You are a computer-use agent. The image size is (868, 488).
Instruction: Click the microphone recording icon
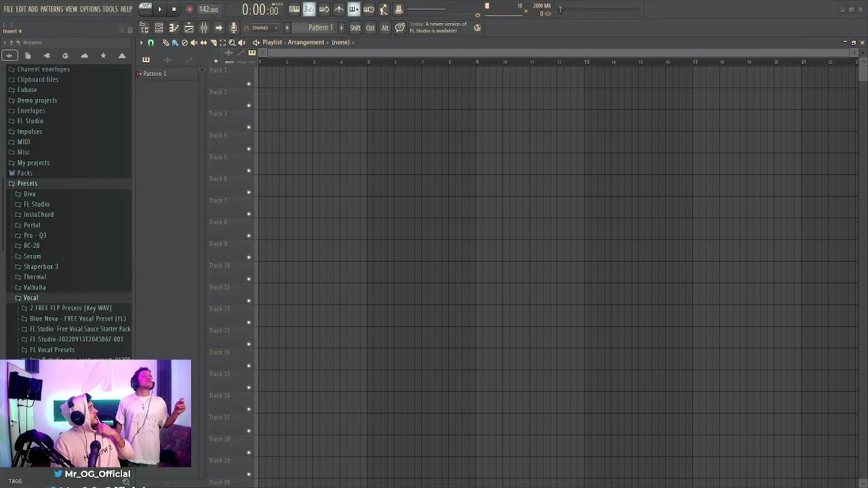point(233,28)
